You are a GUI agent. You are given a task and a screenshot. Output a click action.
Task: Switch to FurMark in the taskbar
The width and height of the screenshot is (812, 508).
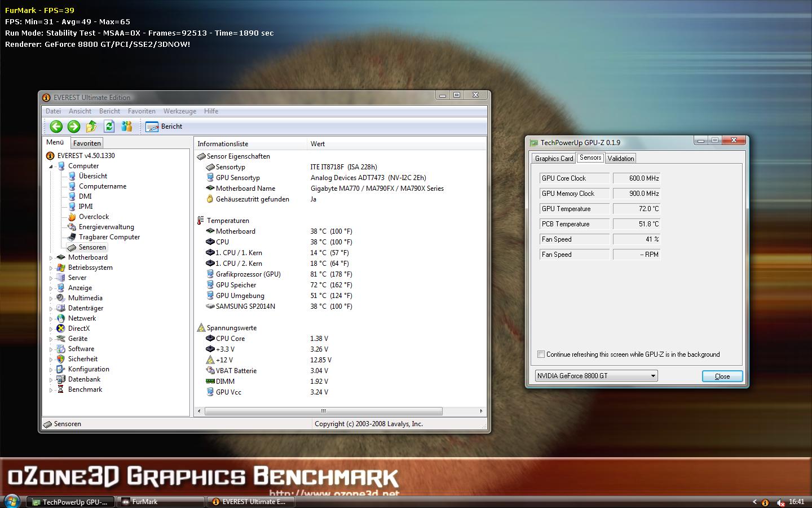coord(160,502)
